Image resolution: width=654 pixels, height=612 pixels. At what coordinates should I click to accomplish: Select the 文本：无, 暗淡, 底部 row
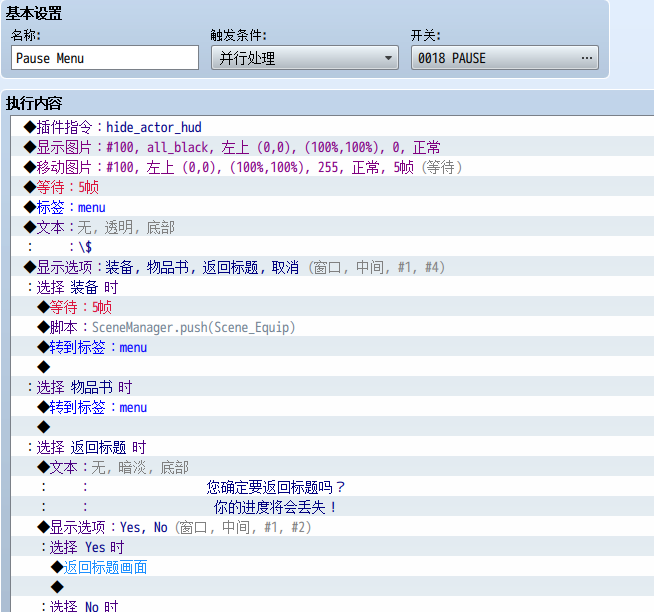[x=333, y=467]
